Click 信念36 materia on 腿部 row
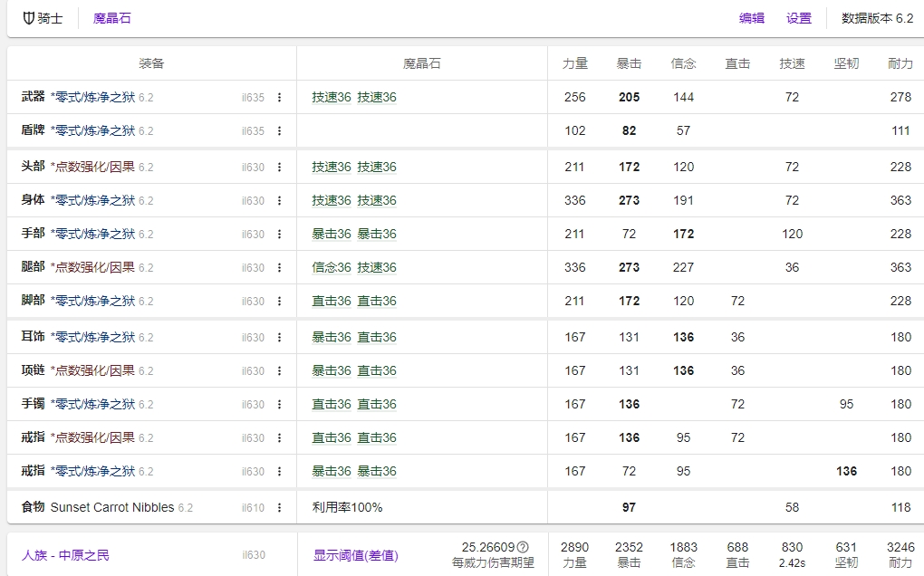The height and width of the screenshot is (576, 924). pos(332,268)
